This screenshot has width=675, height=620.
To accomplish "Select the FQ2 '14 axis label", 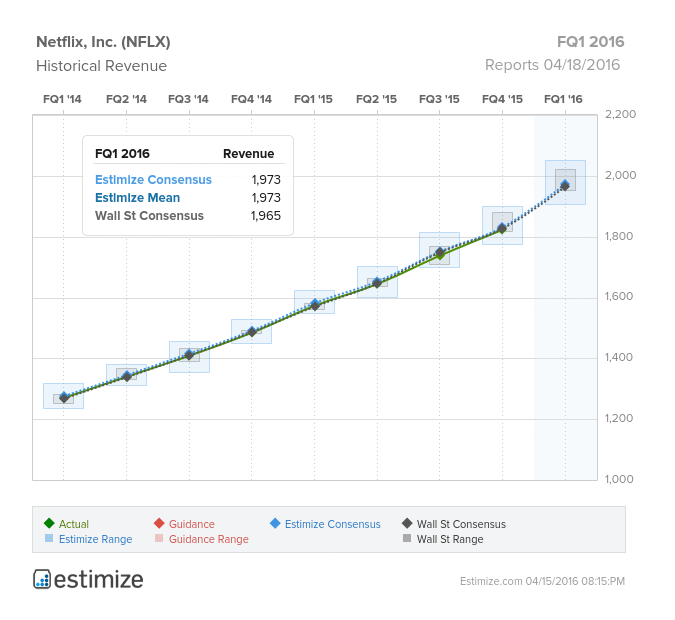I will coord(126,99).
